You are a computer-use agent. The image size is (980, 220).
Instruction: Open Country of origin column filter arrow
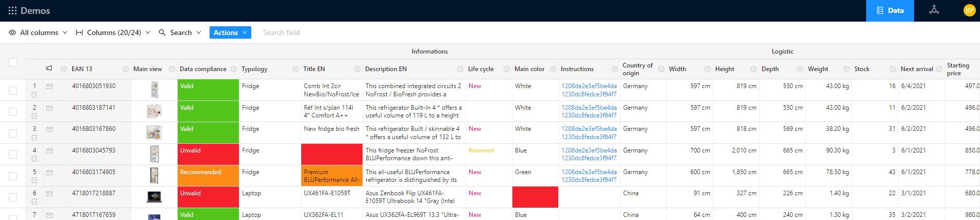[x=661, y=69]
